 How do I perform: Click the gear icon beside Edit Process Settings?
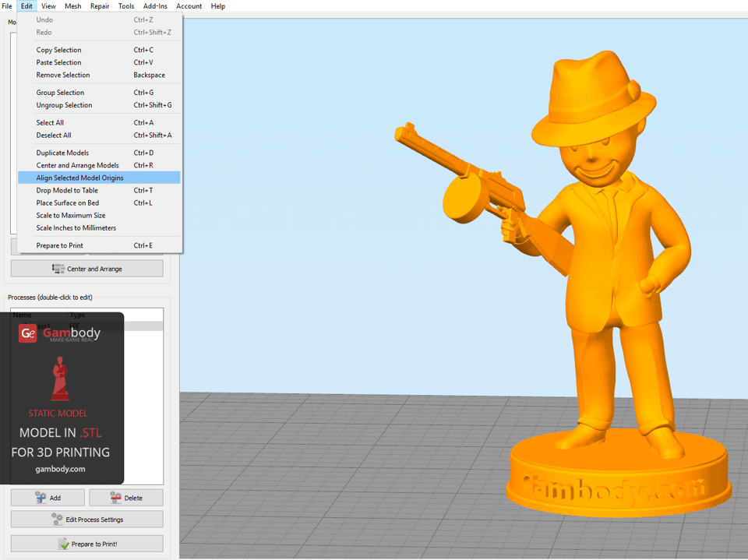56,519
